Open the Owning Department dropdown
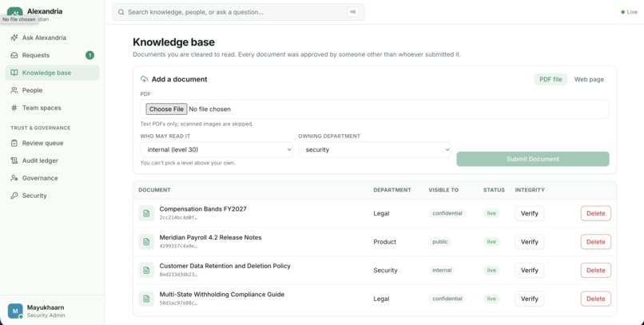The height and width of the screenshot is (325, 644). [375, 150]
